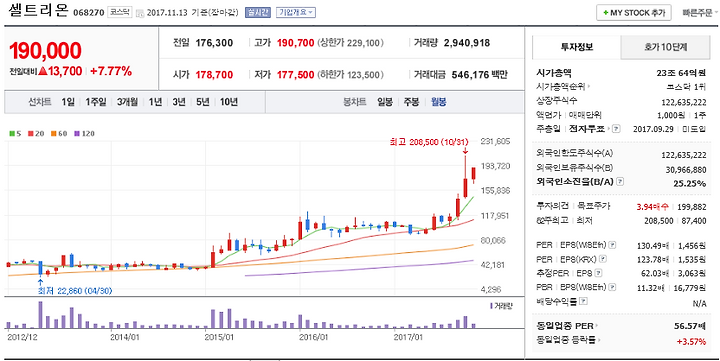Viewport: 720px width, 361px height.
Task: Show the 1년 line chart
Action: pos(155,102)
